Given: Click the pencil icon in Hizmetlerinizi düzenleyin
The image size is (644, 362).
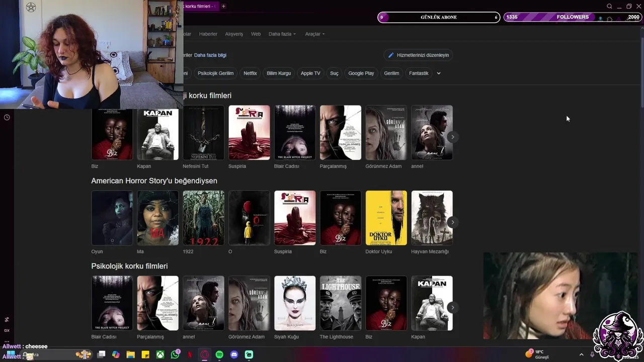Looking at the screenshot, I should pos(391,55).
